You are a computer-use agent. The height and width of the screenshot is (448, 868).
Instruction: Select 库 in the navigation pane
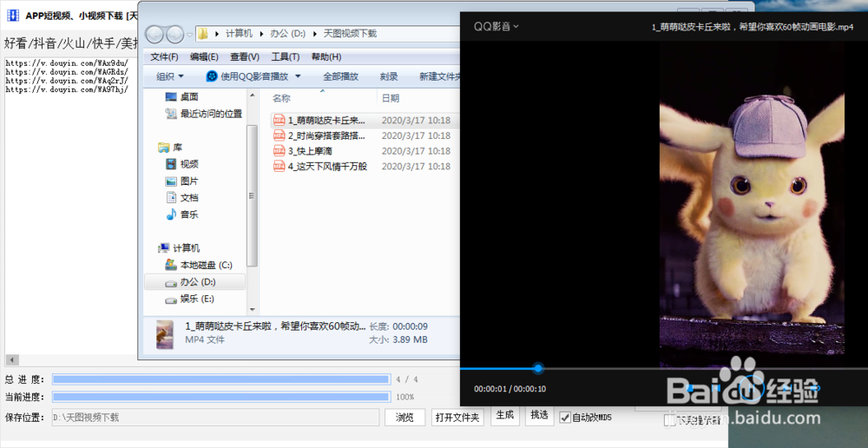click(x=170, y=148)
